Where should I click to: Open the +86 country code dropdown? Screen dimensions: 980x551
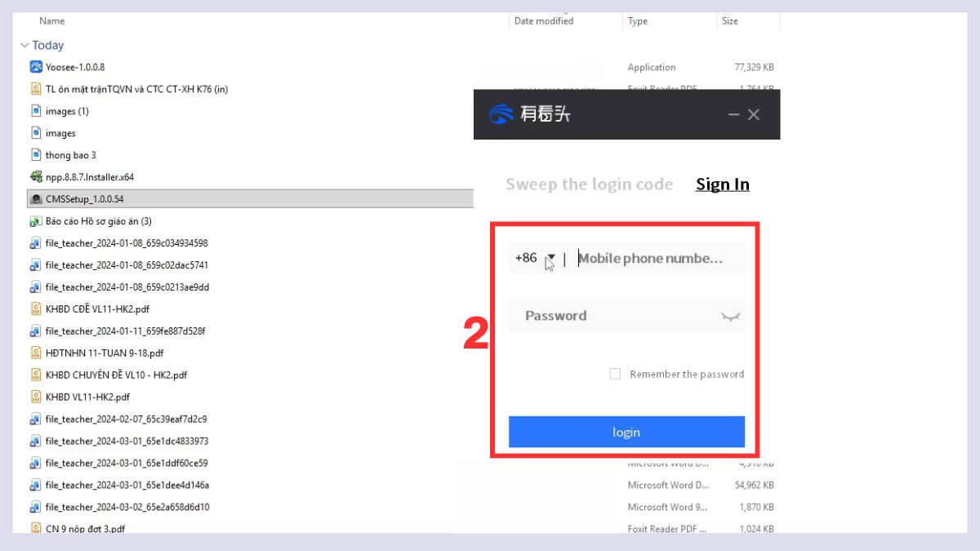tap(551, 258)
